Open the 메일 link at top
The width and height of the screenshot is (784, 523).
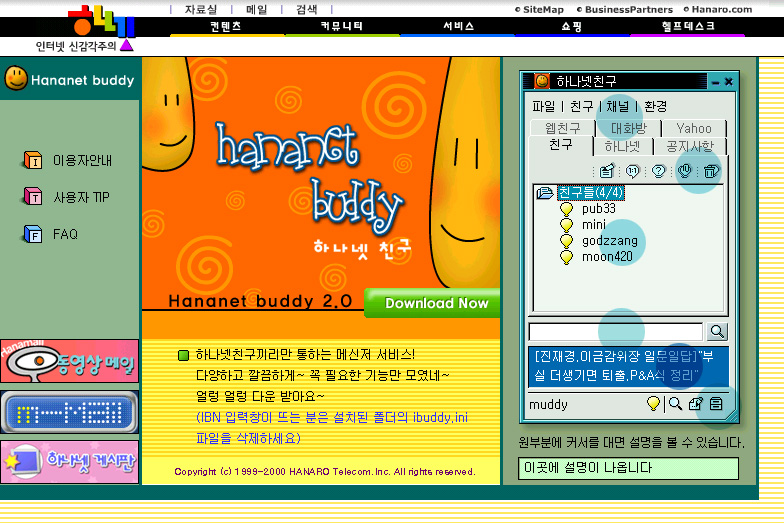(x=256, y=9)
